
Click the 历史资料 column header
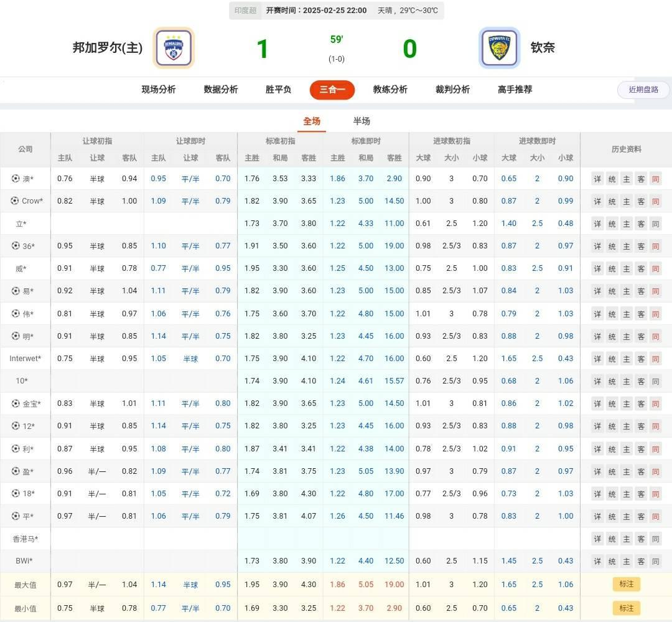[626, 149]
